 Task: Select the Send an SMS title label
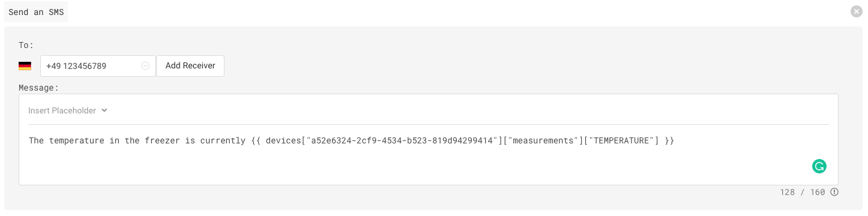[x=36, y=12]
